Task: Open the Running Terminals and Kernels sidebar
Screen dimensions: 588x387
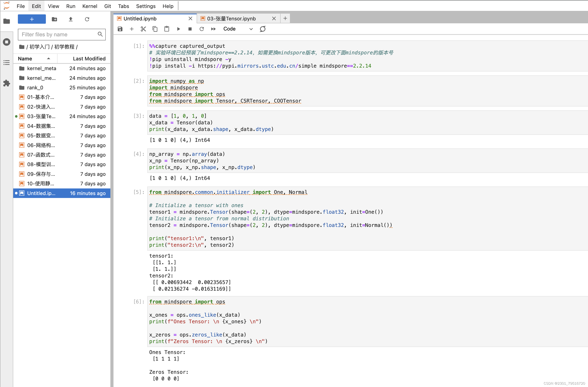Action: click(x=7, y=42)
